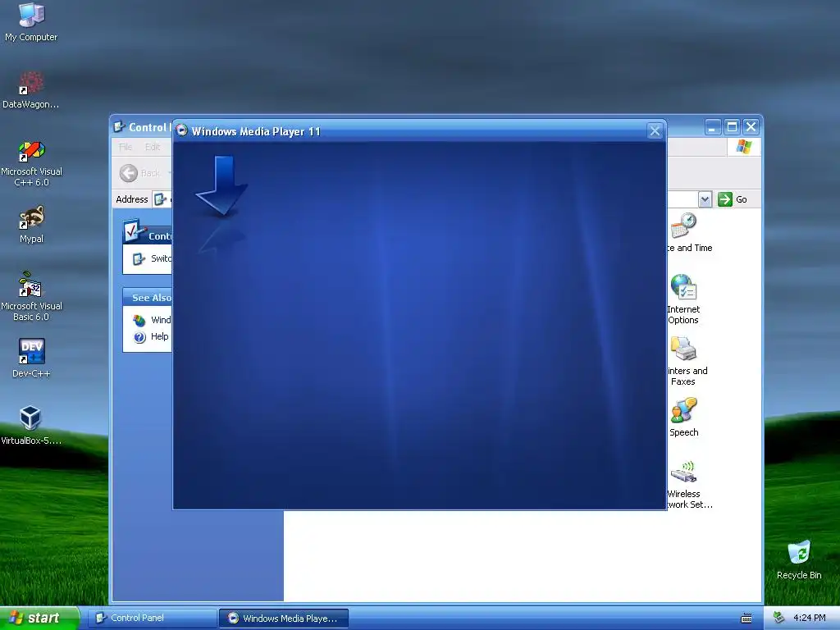Close the Windows Media Player 11 dialog
This screenshot has width=840, height=630.
click(x=655, y=130)
